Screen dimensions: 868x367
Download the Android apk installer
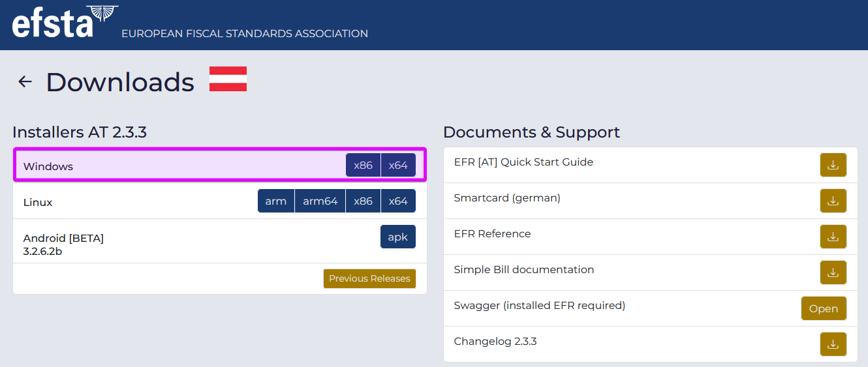point(398,237)
